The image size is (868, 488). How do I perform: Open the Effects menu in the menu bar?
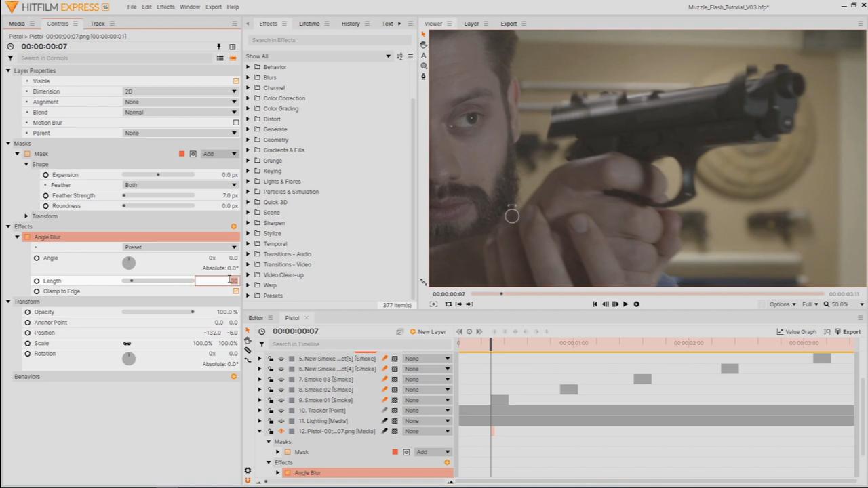click(x=165, y=7)
